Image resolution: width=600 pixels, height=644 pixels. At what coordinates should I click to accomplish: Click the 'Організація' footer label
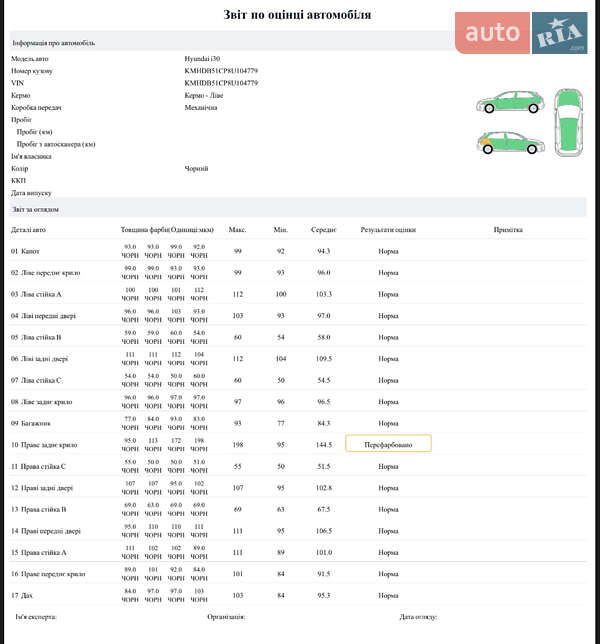tap(226, 617)
